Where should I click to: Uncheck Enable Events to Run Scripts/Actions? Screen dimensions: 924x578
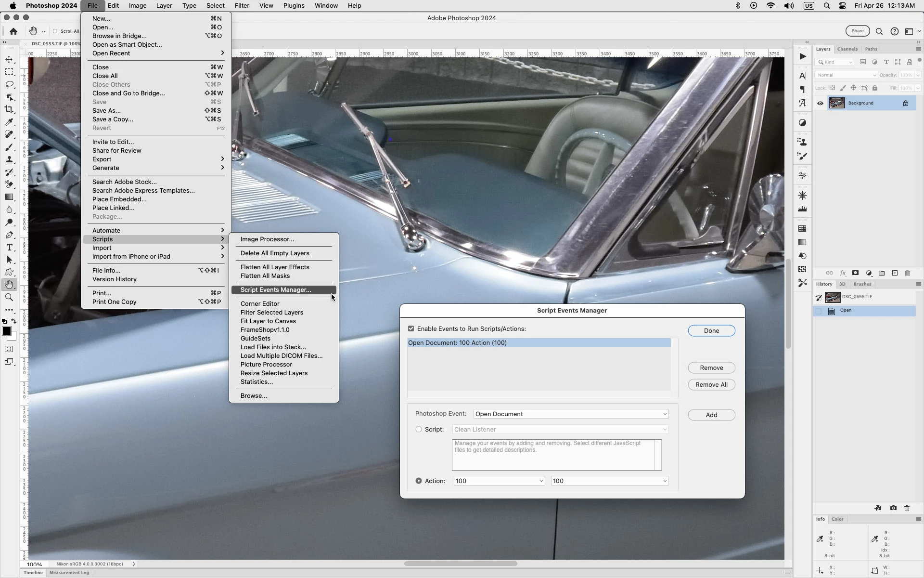point(411,328)
